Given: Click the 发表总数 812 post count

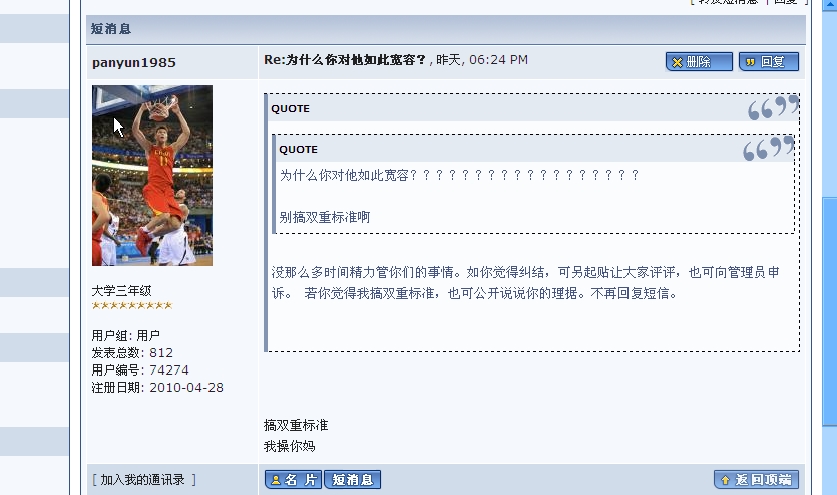Looking at the screenshot, I should click(x=132, y=352).
